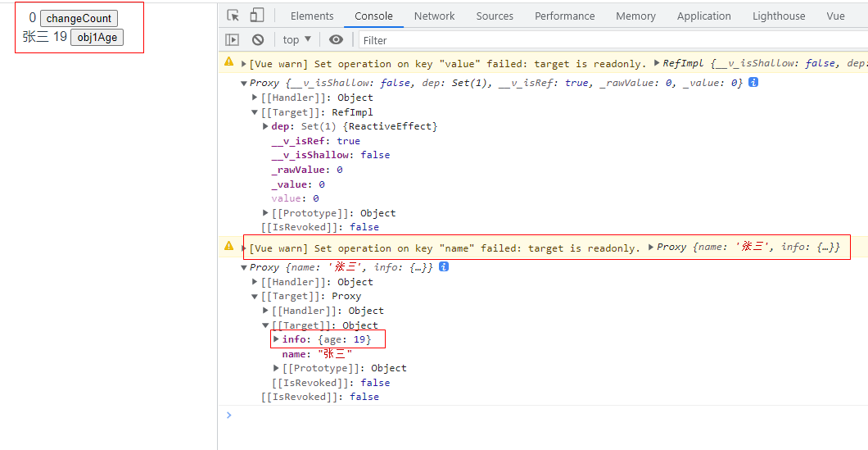
Task: Select the __v_isRef: true property
Action: tap(315, 141)
